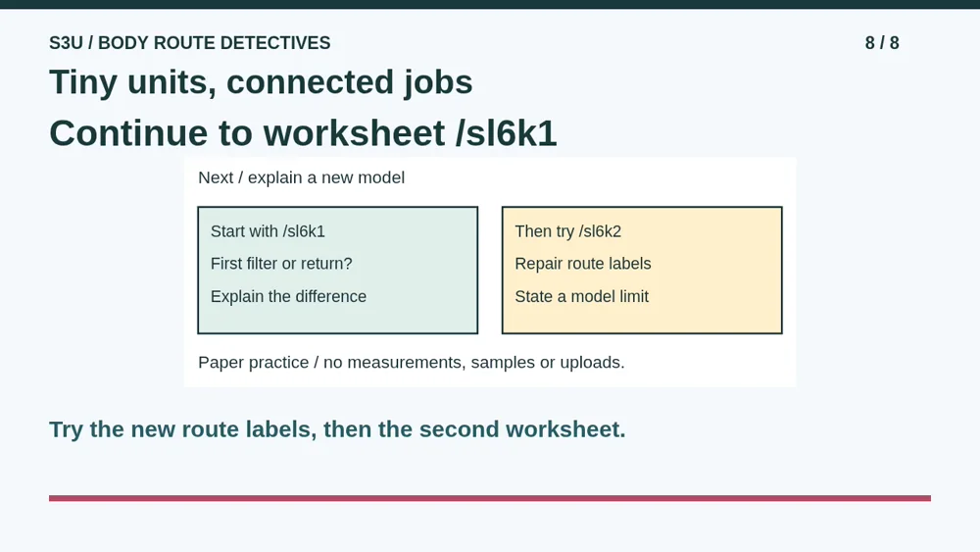This screenshot has width=980, height=552.
Task: Click 'Next / explain a new model' label
Action: [301, 177]
